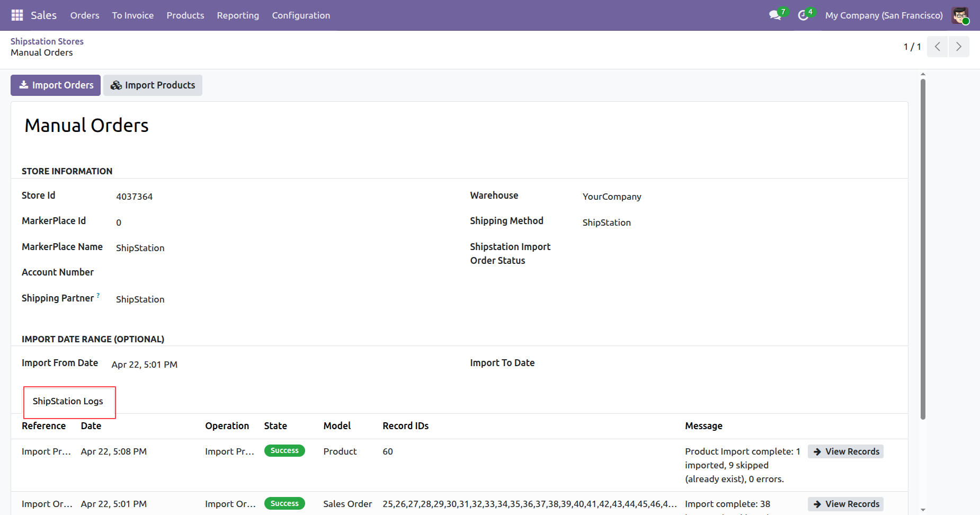Click the Sales app title
980x515 pixels.
43,15
